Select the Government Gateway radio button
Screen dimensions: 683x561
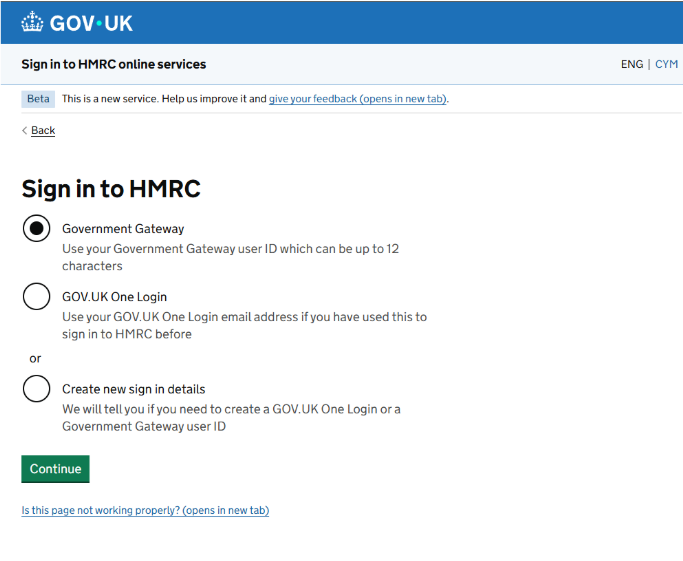coord(37,228)
